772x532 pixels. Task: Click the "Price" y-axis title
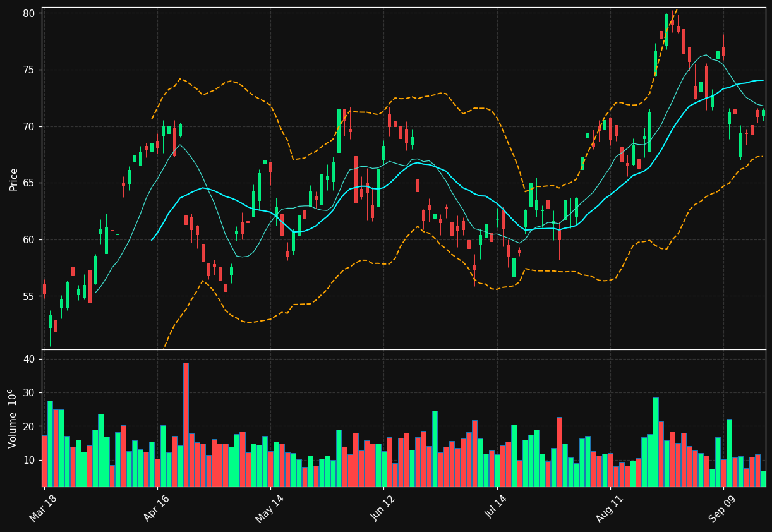[14, 179]
